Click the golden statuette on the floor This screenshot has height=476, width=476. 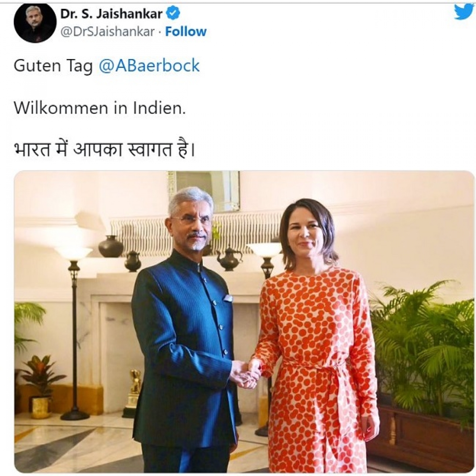pyautogui.click(x=133, y=393)
